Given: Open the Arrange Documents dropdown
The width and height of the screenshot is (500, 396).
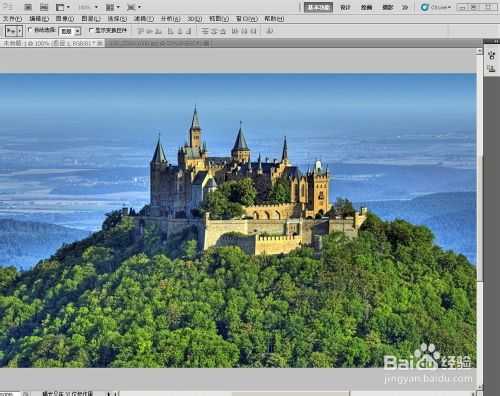Looking at the screenshot, I should point(113,7).
